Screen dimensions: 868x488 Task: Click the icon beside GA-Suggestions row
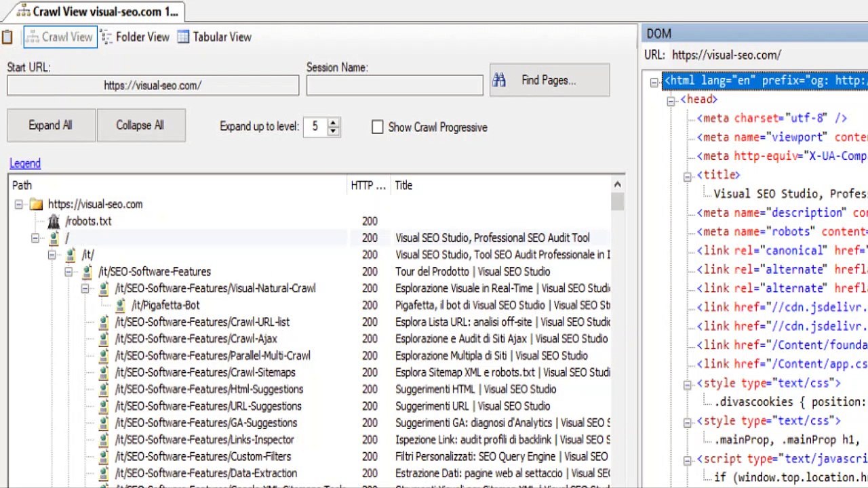coord(104,423)
